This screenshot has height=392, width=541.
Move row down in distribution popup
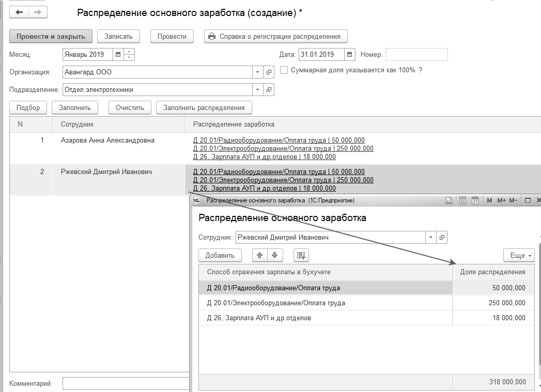pyautogui.click(x=275, y=255)
